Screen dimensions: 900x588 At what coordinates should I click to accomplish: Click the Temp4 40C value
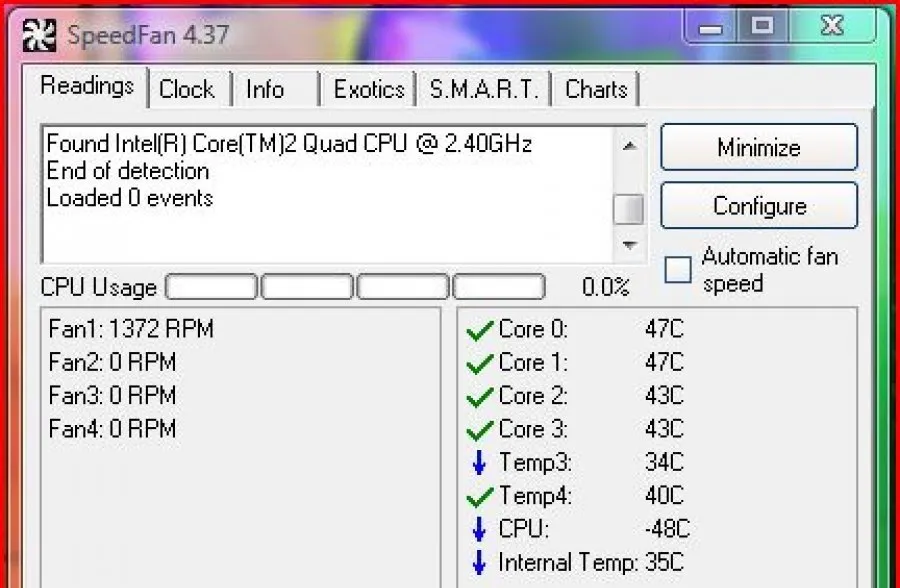tap(664, 496)
